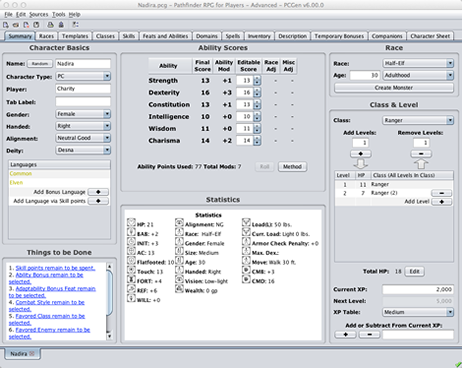Click the icon beside WILL: +0
Screen dimensions: 470x374
pos(131,298)
